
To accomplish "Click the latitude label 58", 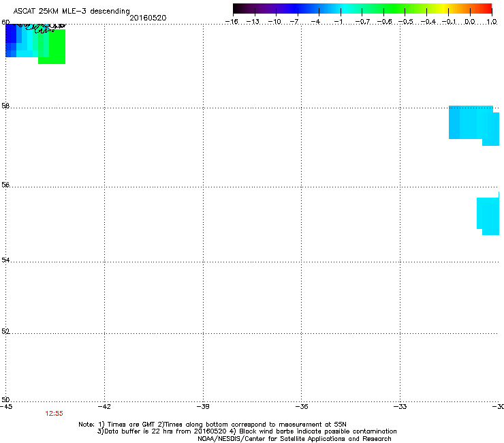I will [5, 106].
